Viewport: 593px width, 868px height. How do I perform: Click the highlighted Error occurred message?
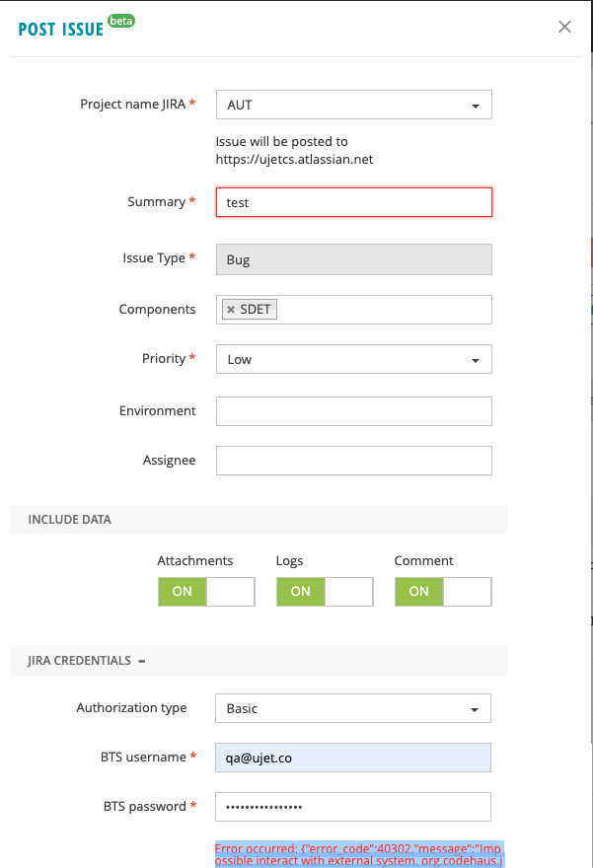pyautogui.click(x=359, y=854)
